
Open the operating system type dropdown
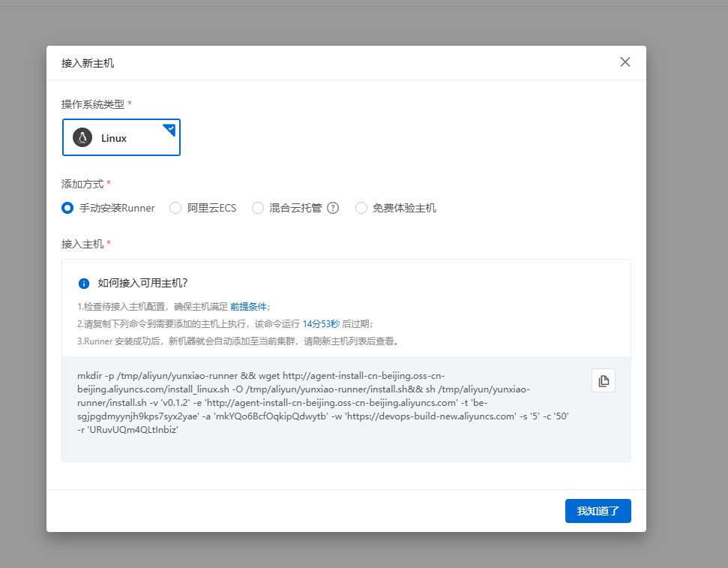121,137
